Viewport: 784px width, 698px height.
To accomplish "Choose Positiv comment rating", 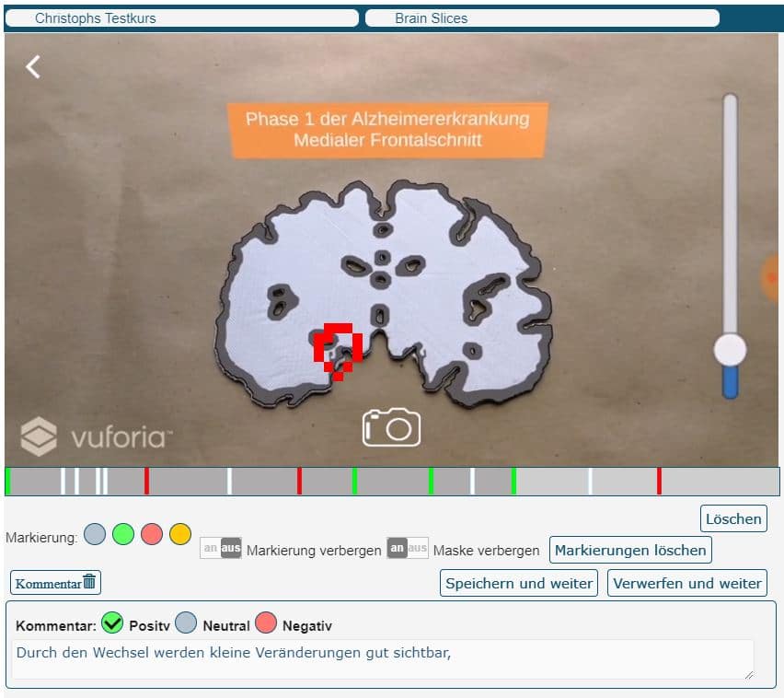I will pos(112,622).
